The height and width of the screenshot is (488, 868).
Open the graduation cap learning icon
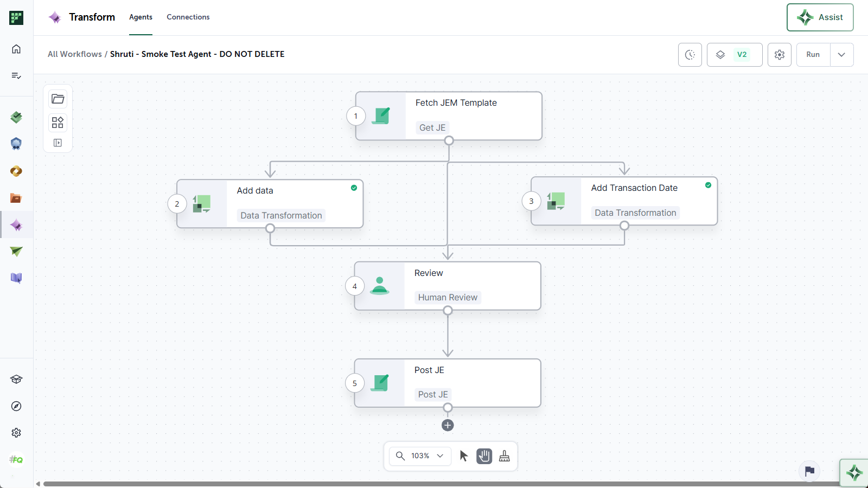(16, 380)
